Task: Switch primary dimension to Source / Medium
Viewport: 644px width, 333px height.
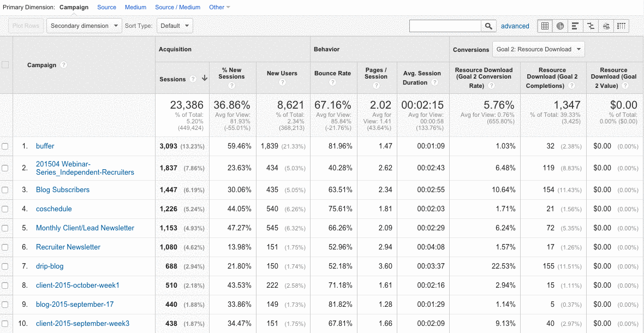Action: (178, 8)
